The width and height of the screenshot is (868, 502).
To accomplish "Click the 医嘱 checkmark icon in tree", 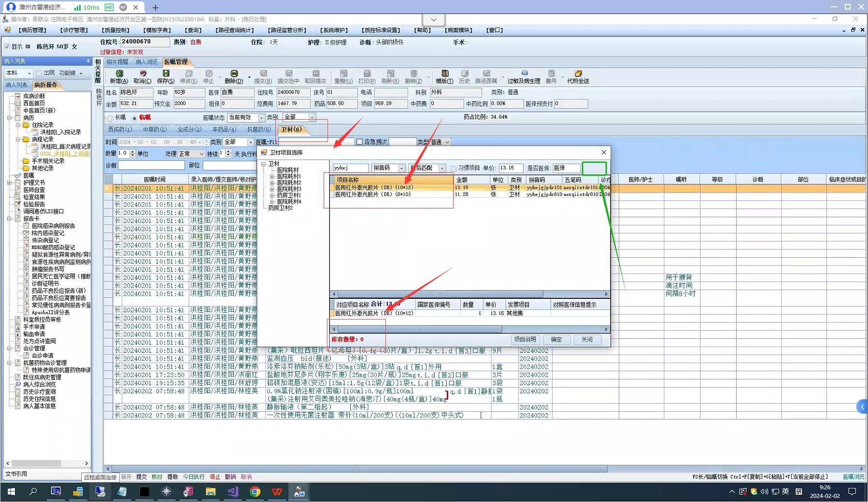I will pyautogui.click(x=18, y=175).
